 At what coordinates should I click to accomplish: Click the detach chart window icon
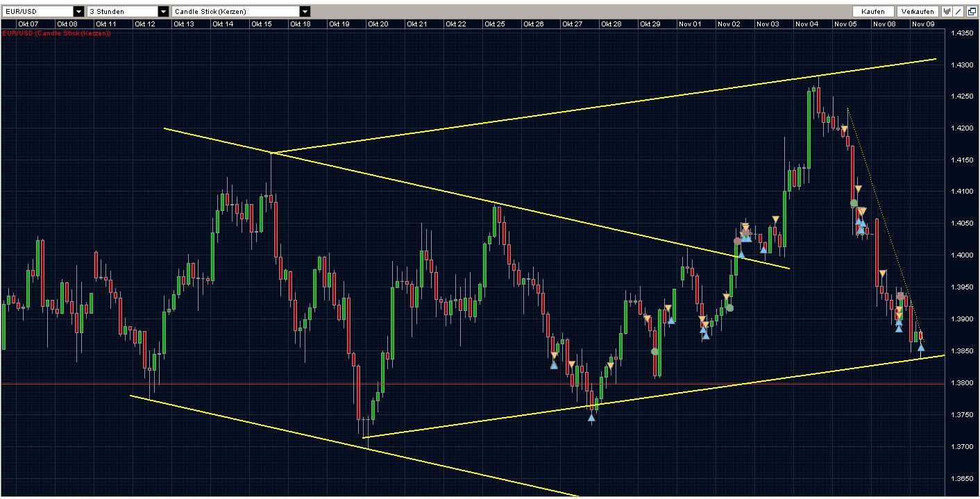pos(972,11)
